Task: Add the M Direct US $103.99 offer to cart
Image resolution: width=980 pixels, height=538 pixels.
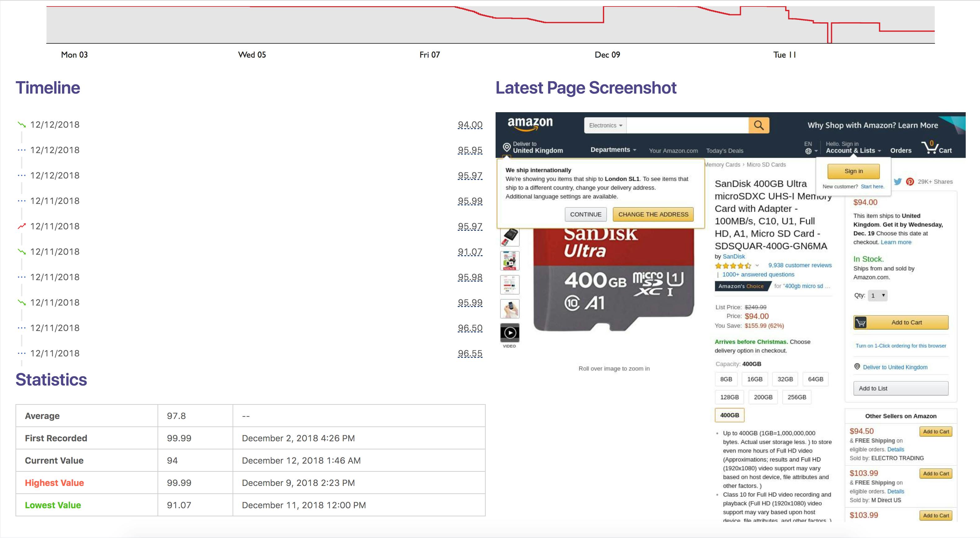Action: tap(936, 473)
